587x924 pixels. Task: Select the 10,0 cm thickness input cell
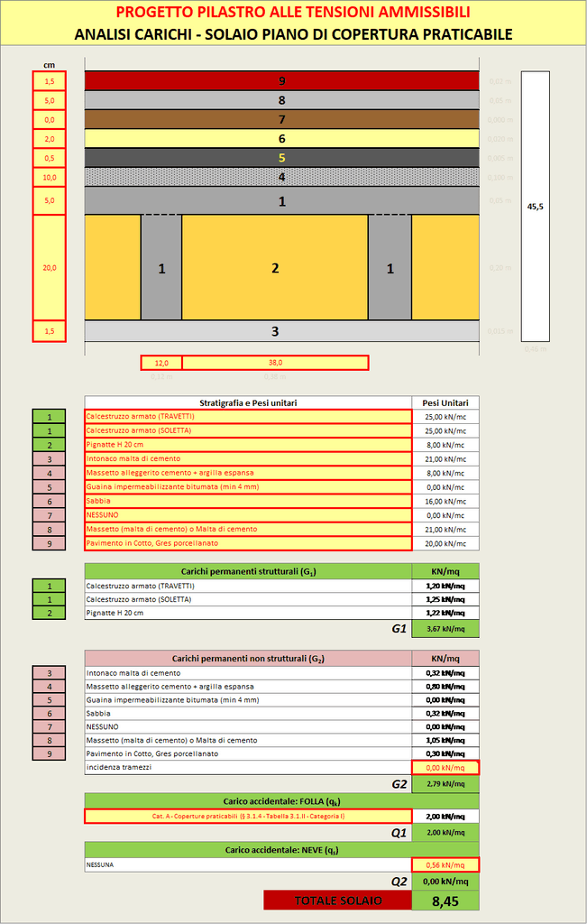(x=50, y=177)
